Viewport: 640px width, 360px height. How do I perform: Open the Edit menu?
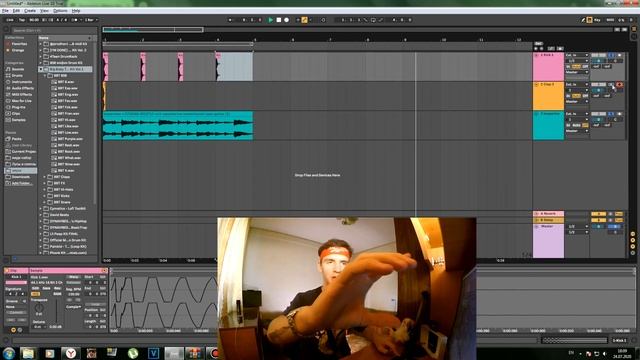pyautogui.click(x=16, y=11)
